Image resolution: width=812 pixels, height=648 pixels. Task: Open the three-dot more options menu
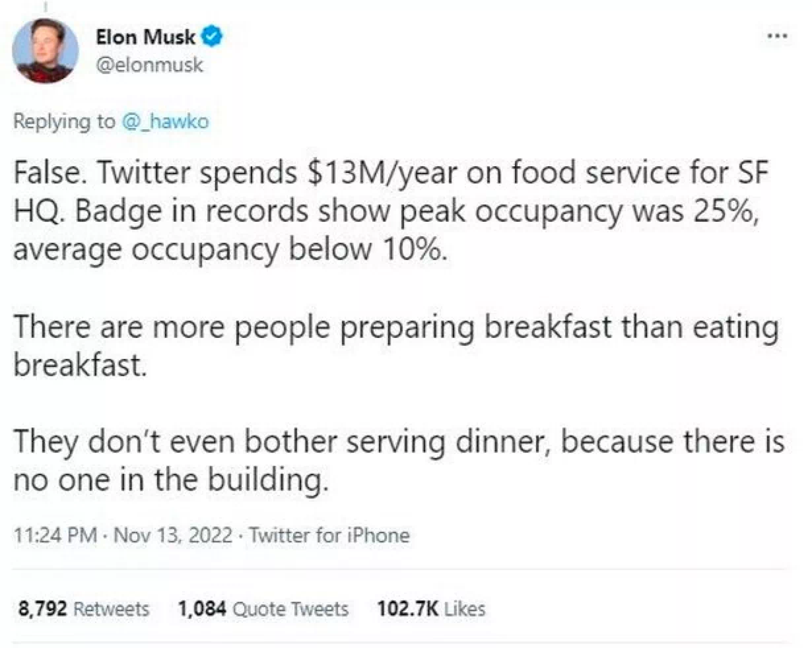tap(778, 36)
